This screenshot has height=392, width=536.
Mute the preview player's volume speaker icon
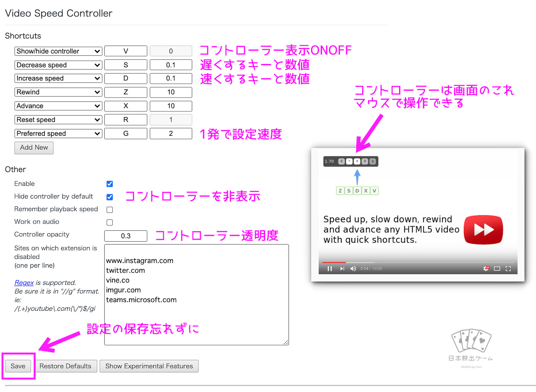pos(353,268)
